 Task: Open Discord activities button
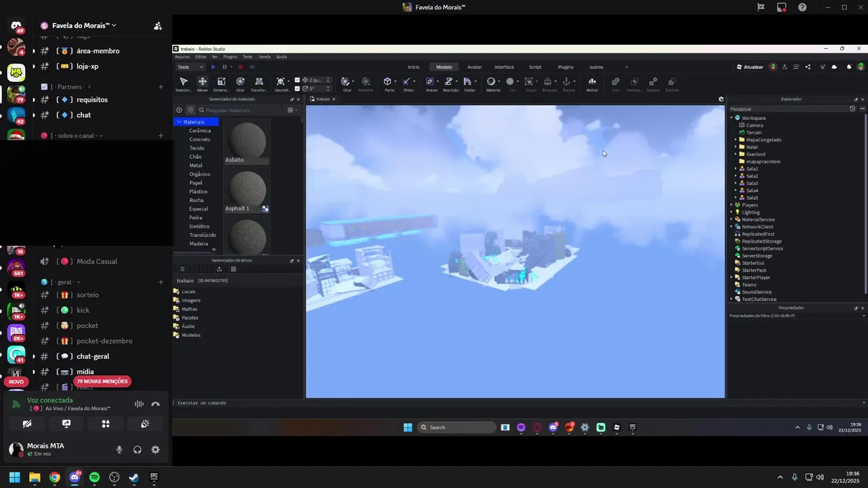(x=106, y=424)
